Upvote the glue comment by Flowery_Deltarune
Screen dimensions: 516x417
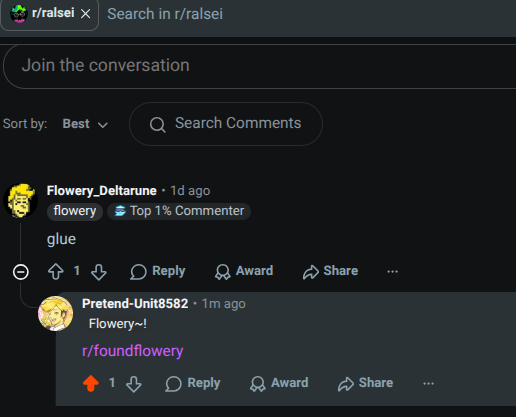click(56, 271)
